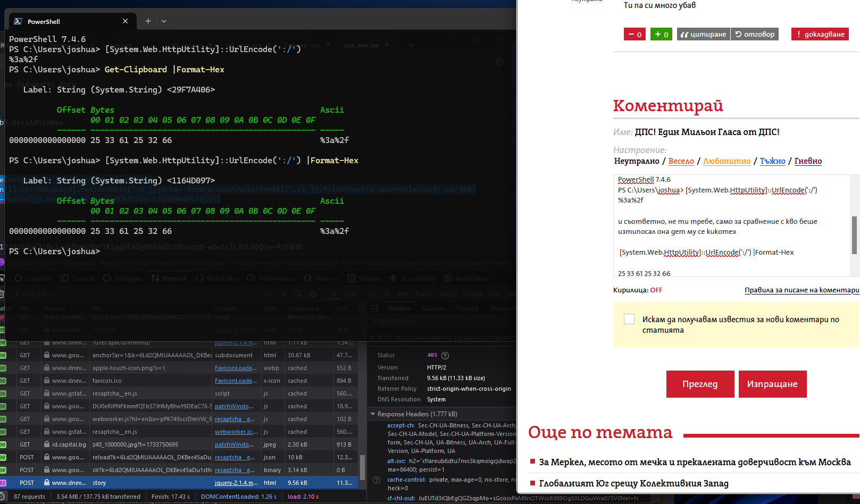Open article link about Меркел and Москва
The height and width of the screenshot is (504, 860).
[x=695, y=462]
